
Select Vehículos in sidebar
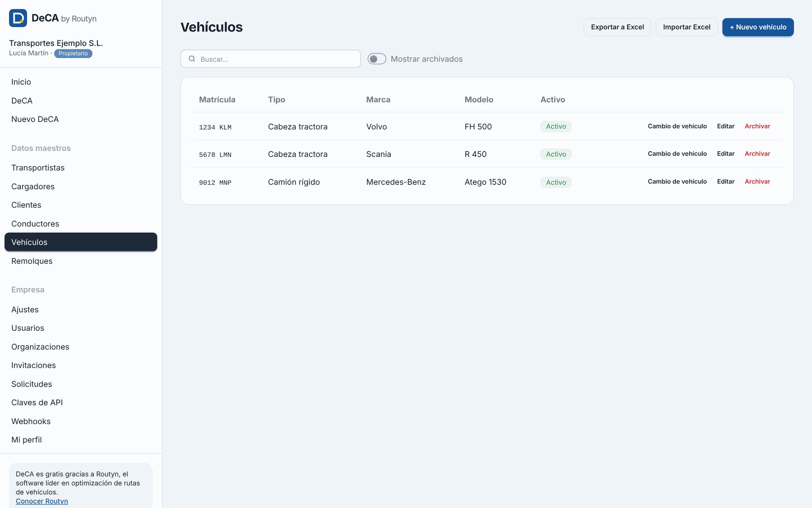click(x=81, y=242)
